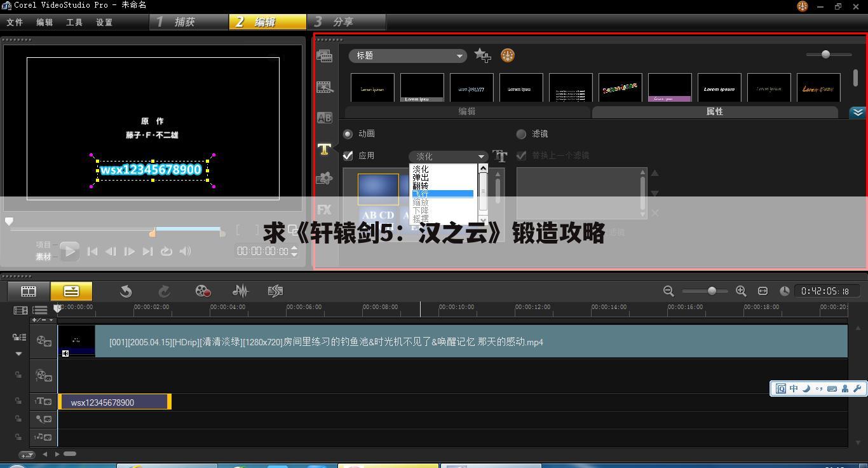Toggle ripple lock on the music track
Screen dimensions: 868x468
click(x=18, y=437)
